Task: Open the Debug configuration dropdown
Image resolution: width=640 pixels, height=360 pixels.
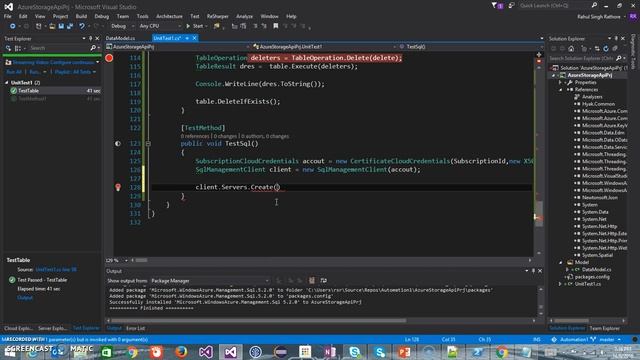Action: 122,26
